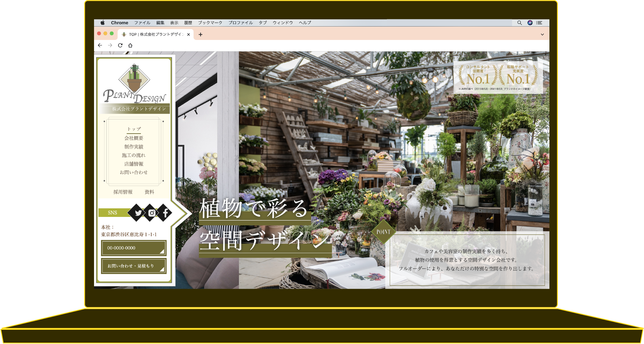The image size is (644, 344).
Task: Click the POINT diamond badge
Action: pyautogui.click(x=383, y=232)
